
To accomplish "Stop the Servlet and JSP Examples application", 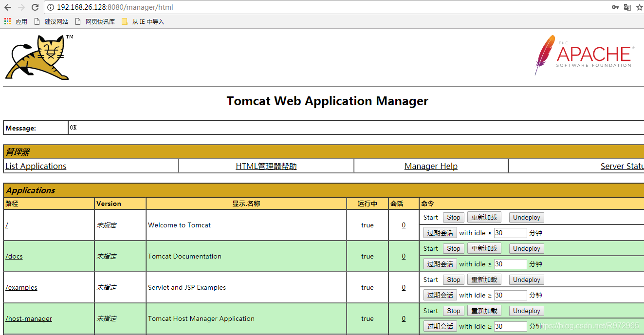I will click(x=454, y=279).
